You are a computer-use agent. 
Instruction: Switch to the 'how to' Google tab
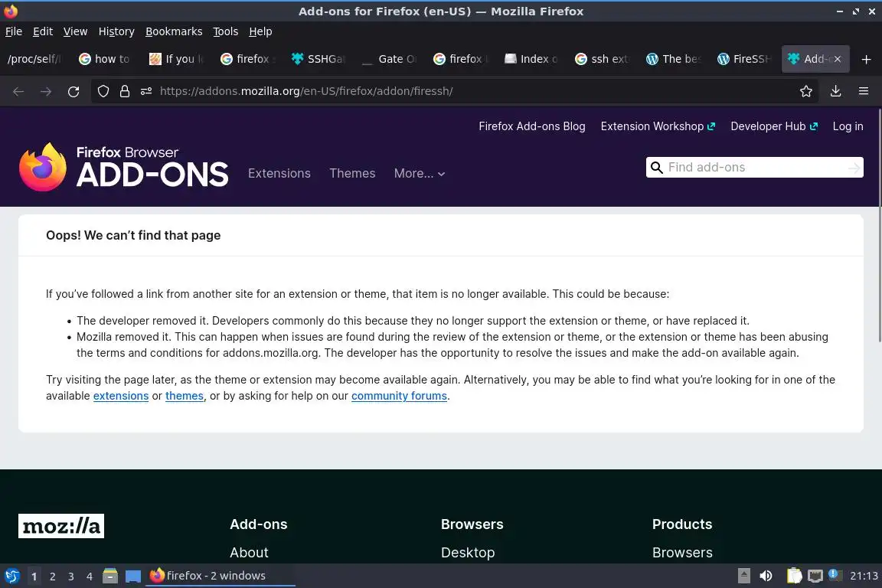click(105, 59)
